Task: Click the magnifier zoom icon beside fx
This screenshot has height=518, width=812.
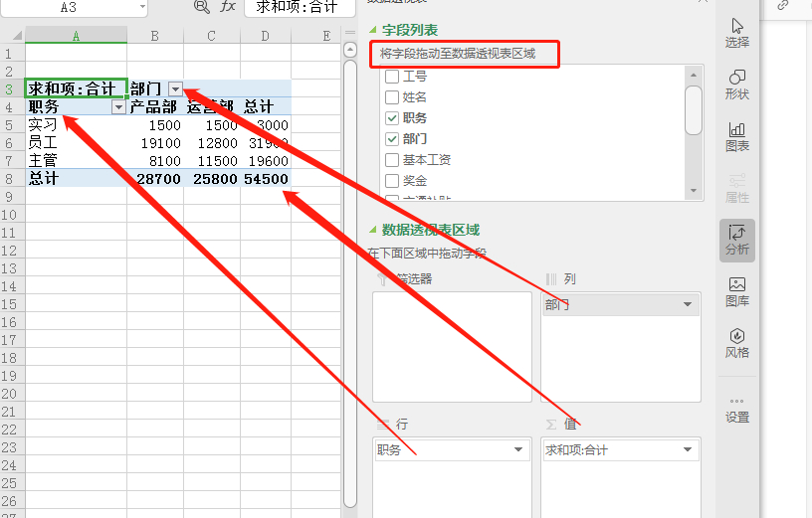Action: click(201, 6)
